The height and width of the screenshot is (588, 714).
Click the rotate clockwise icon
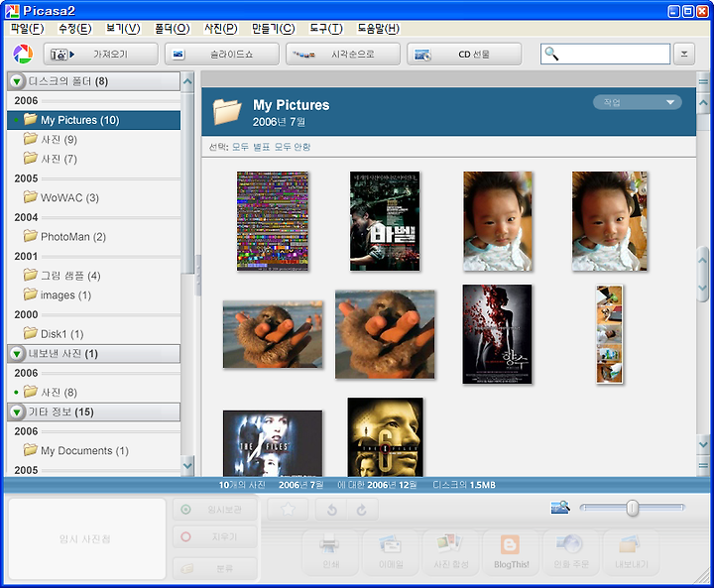click(x=362, y=510)
